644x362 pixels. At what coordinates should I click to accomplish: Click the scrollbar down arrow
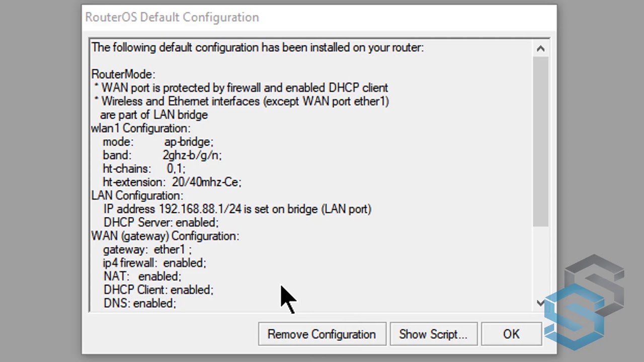pos(540,303)
